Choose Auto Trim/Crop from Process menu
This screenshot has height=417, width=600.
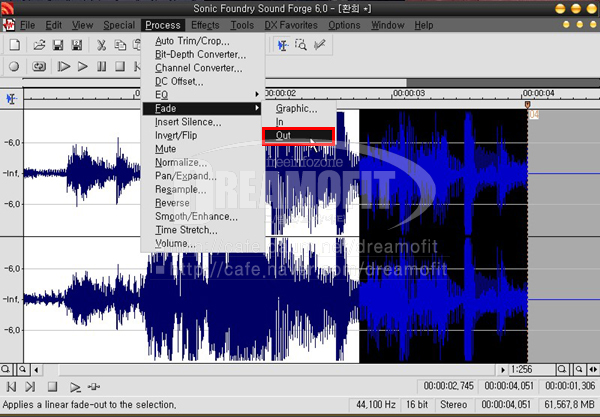coord(202,41)
